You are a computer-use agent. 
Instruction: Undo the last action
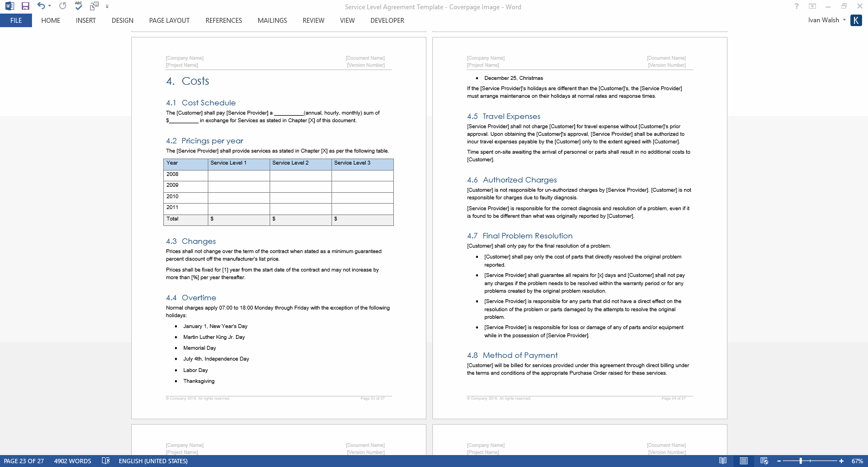[41, 6]
